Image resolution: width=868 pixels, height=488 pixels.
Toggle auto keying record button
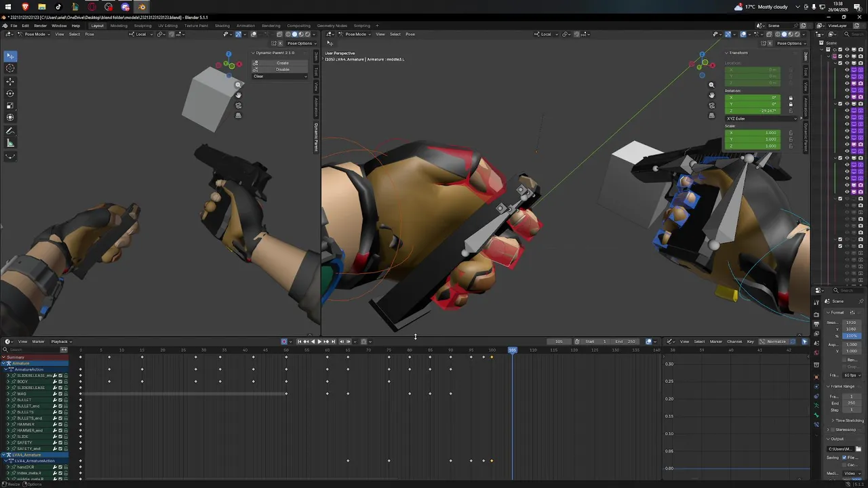coord(284,342)
